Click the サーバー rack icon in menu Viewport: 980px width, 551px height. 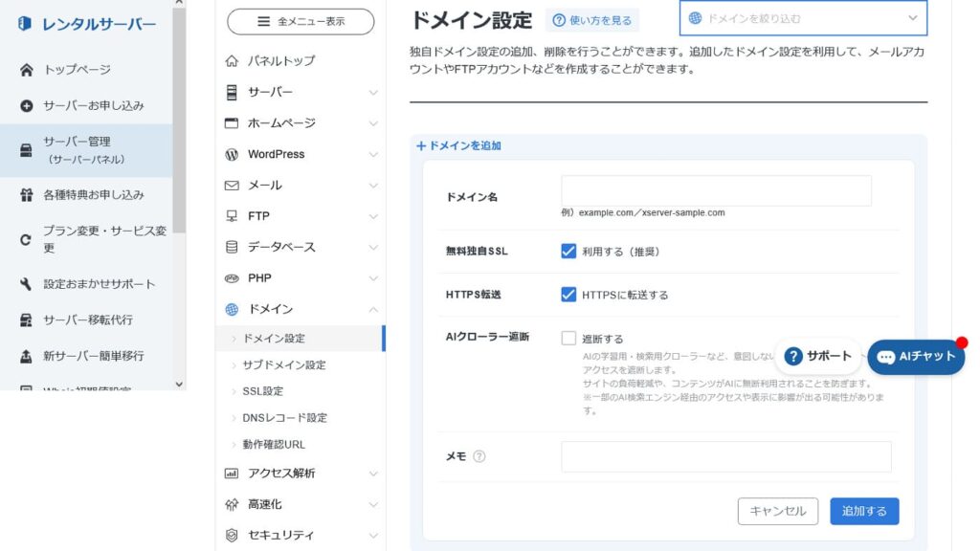(232, 93)
